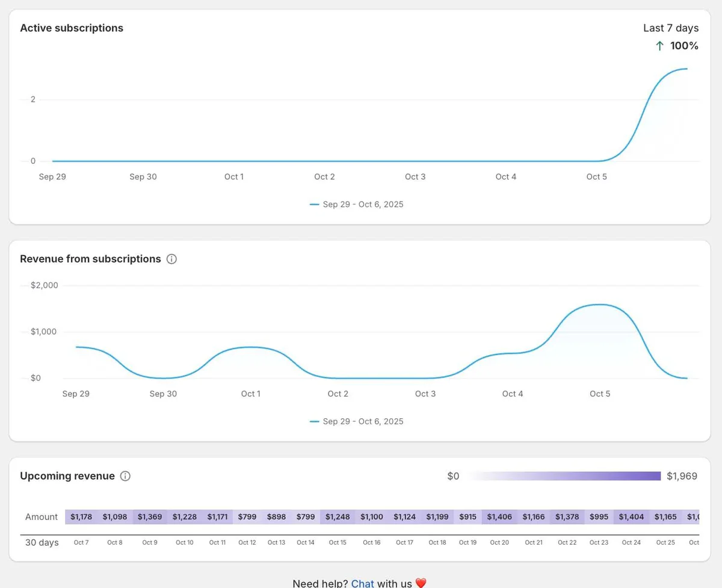Viewport: 722px width, 588px height.
Task: Click the Oct 3 label on Active subscriptions chart
Action: pyautogui.click(x=415, y=177)
